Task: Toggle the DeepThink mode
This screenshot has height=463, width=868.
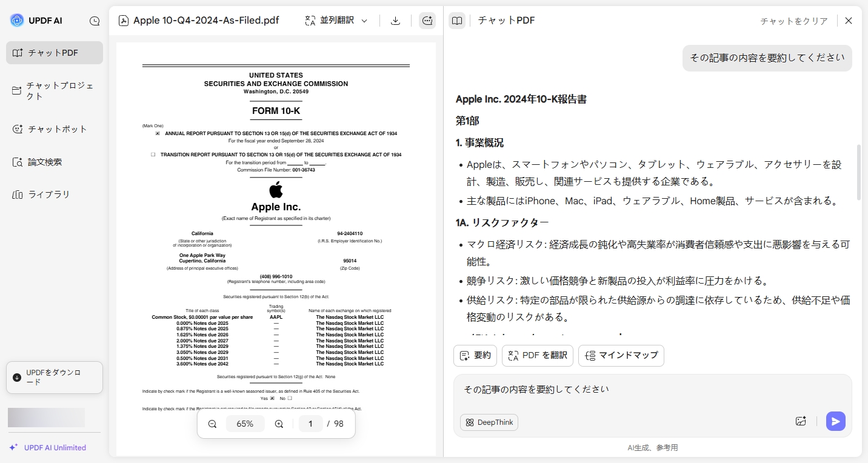Action: tap(489, 422)
